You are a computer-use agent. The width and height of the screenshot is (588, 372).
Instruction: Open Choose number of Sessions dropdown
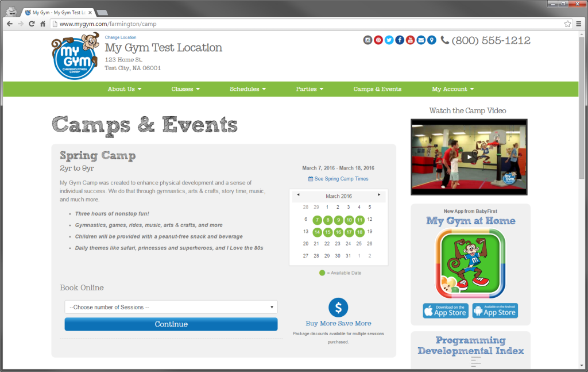tap(171, 307)
